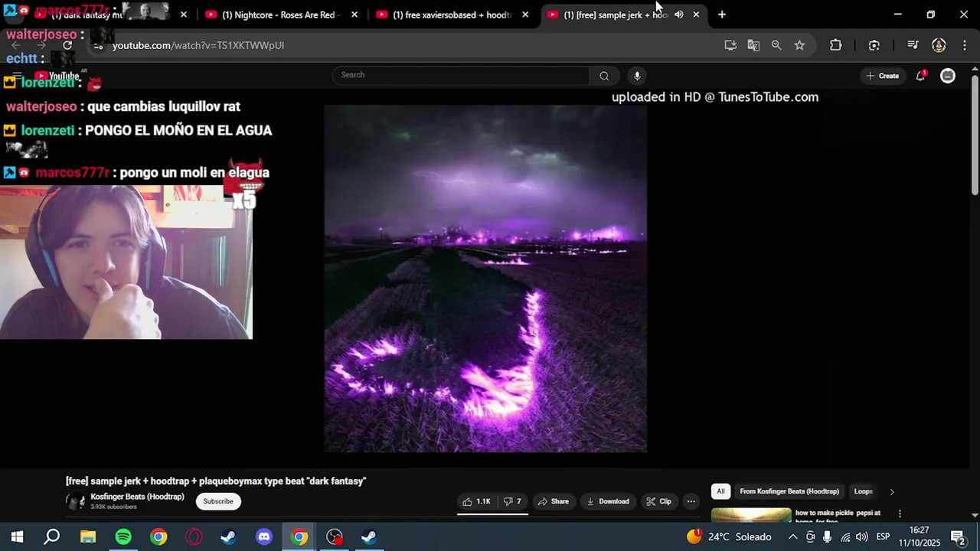Image resolution: width=980 pixels, height=551 pixels.
Task: Close the dark fantasy first tab
Action: [x=184, y=15]
